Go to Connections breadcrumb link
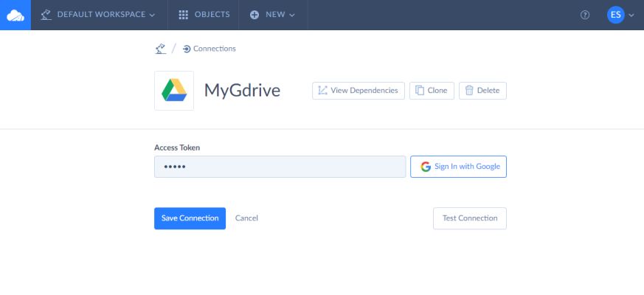 210,49
